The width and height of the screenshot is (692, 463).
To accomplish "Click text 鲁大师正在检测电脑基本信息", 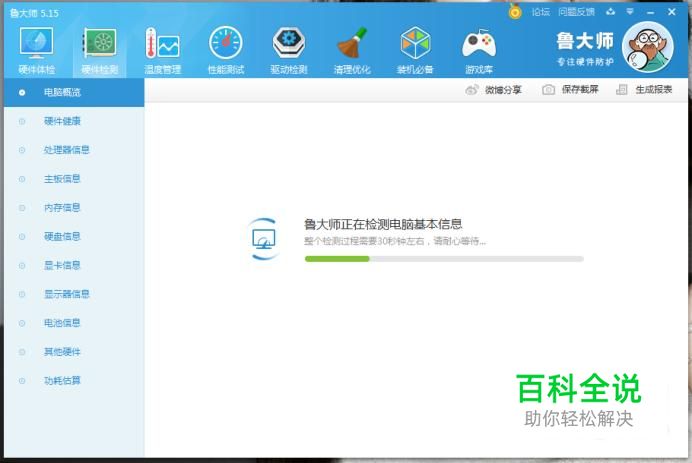I will point(383,224).
